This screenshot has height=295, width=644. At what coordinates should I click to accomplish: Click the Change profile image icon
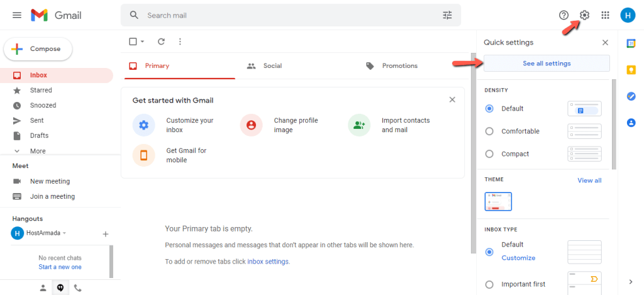point(252,125)
